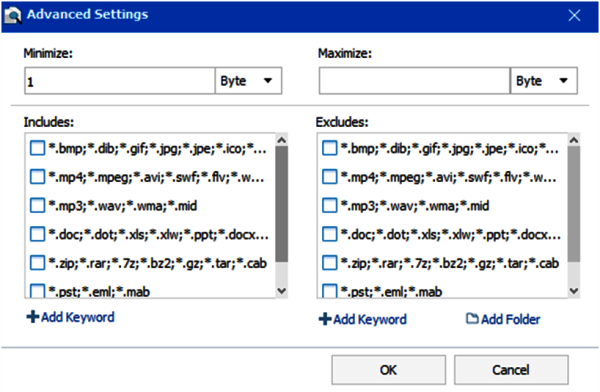Image resolution: width=600 pixels, height=392 pixels.
Task: Select the *.zip;*.rar archive text in Excludes
Action: [450, 263]
